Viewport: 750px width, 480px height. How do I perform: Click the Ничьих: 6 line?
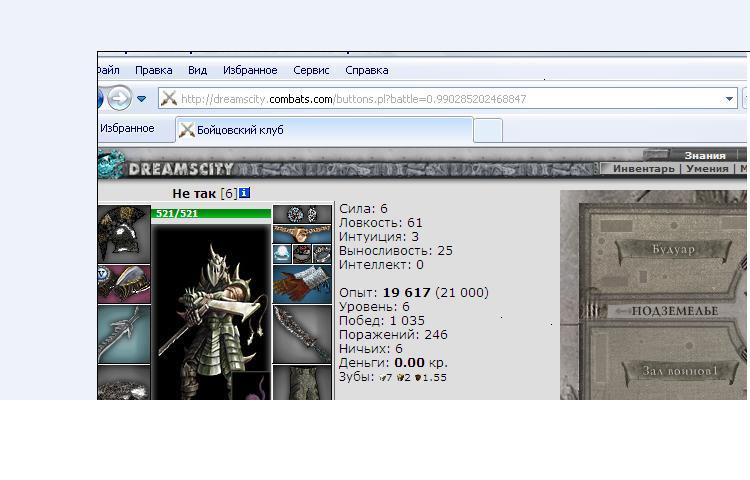coord(371,349)
